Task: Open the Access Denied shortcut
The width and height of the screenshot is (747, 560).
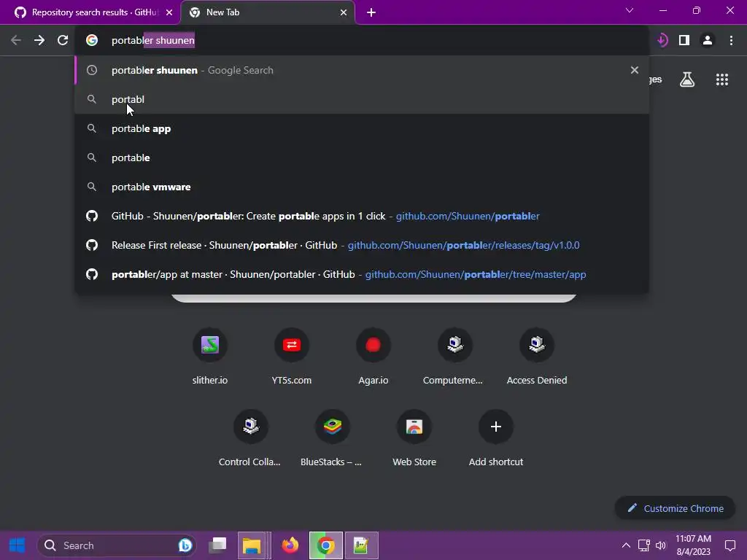Action: [537, 356]
